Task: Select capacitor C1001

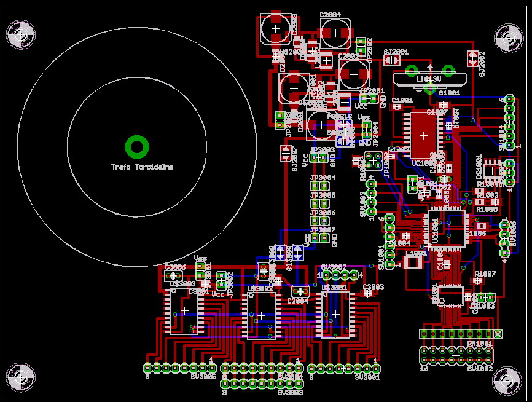Action: coord(396,106)
